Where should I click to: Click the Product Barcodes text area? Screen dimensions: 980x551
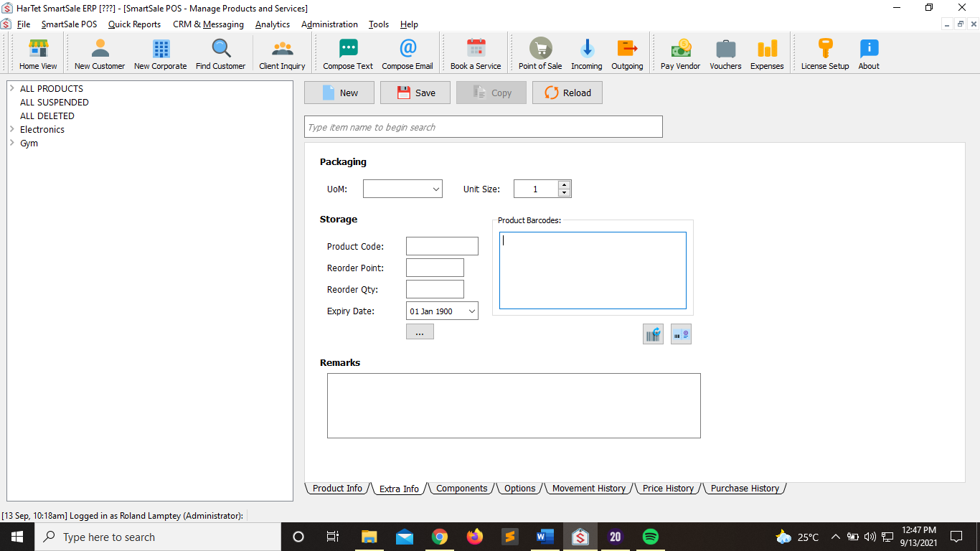pyautogui.click(x=593, y=270)
